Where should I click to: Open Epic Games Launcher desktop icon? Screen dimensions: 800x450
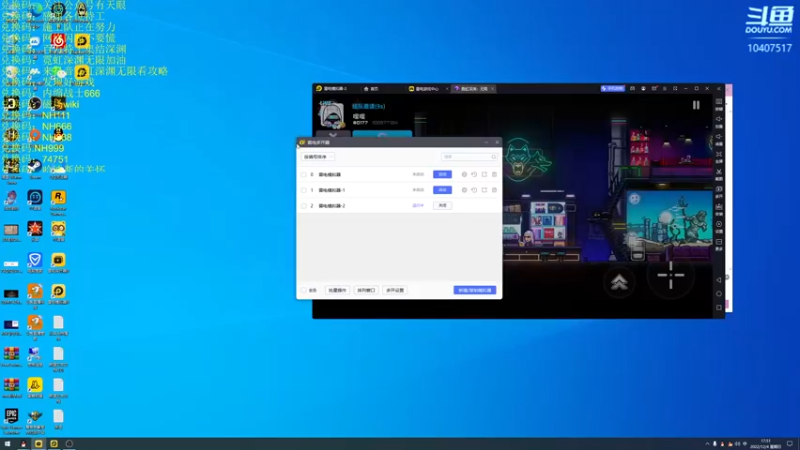[x=11, y=421]
